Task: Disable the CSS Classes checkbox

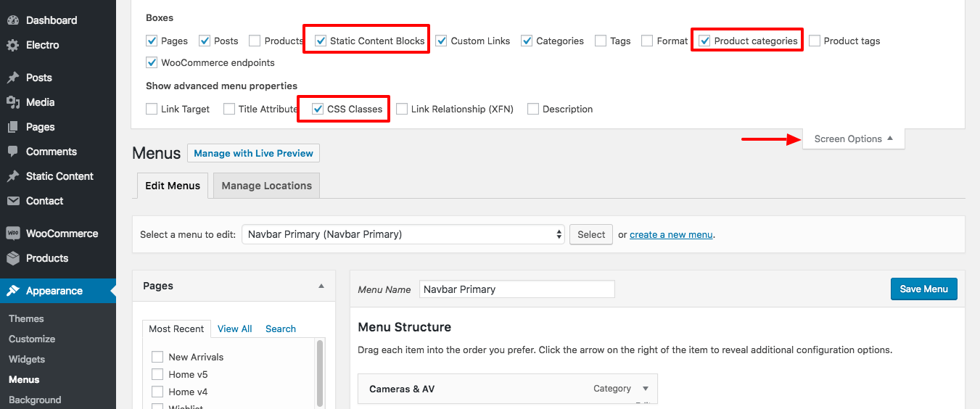Action: 318,109
